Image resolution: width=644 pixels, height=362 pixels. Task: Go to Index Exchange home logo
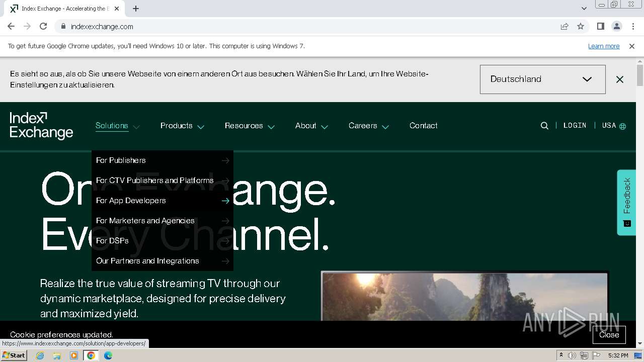click(41, 126)
